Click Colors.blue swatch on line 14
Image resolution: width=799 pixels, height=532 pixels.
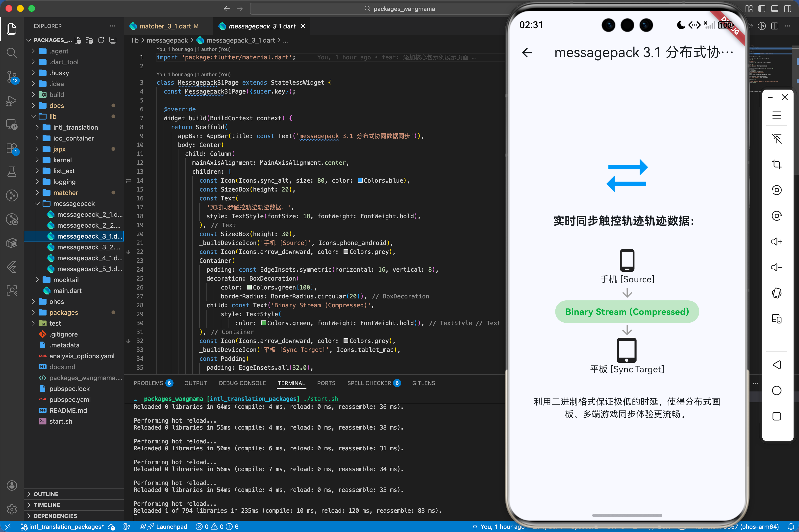(360, 180)
